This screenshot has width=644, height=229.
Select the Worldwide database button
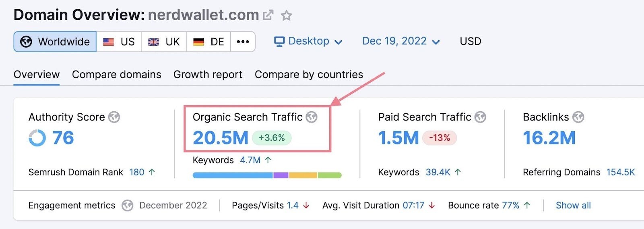tap(55, 42)
